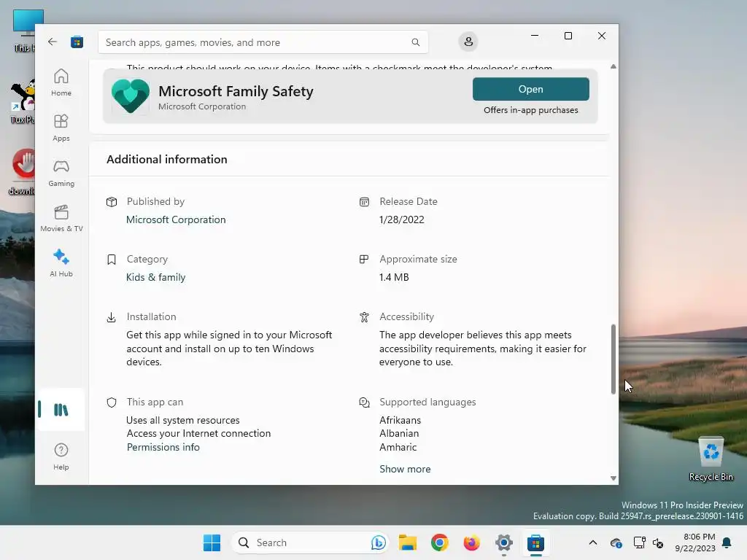The width and height of the screenshot is (747, 560).
Task: Launch Google Chrome from taskbar
Action: click(x=439, y=542)
